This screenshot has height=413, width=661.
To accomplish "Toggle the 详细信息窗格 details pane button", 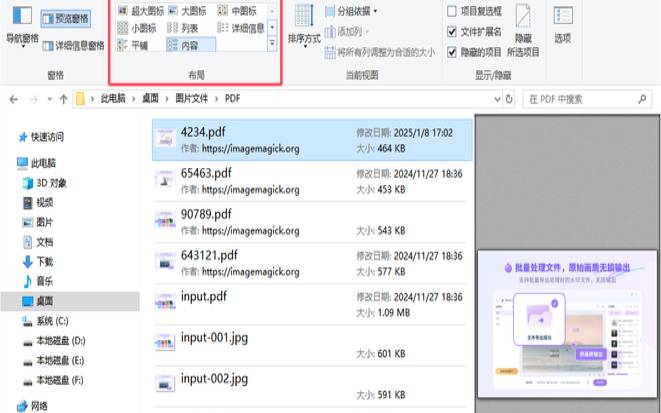I will pos(73,46).
